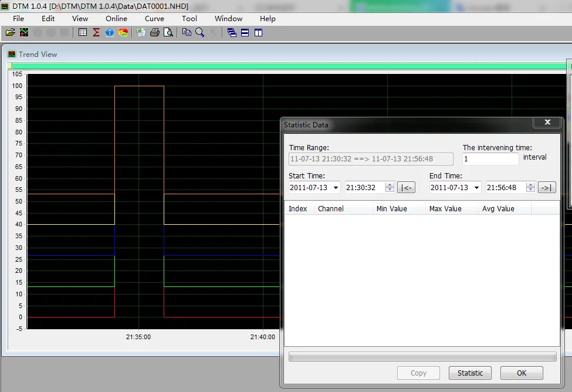Click the export to Excel icon
572x392 pixels.
(x=141, y=32)
